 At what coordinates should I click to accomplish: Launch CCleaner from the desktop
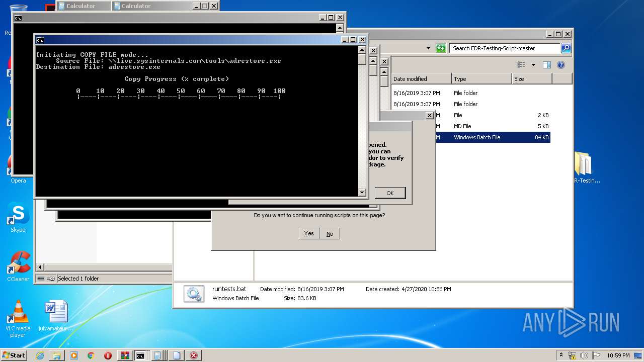point(18,266)
